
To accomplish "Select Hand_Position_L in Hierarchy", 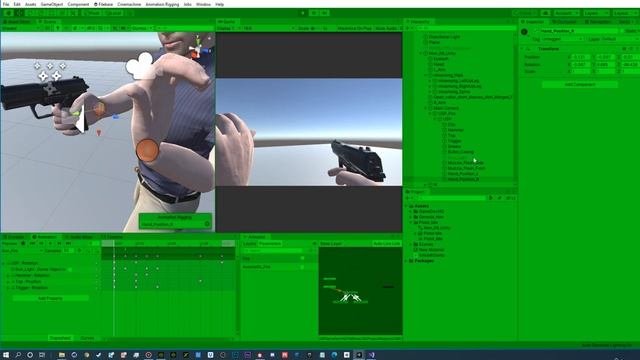I will click(x=462, y=173).
